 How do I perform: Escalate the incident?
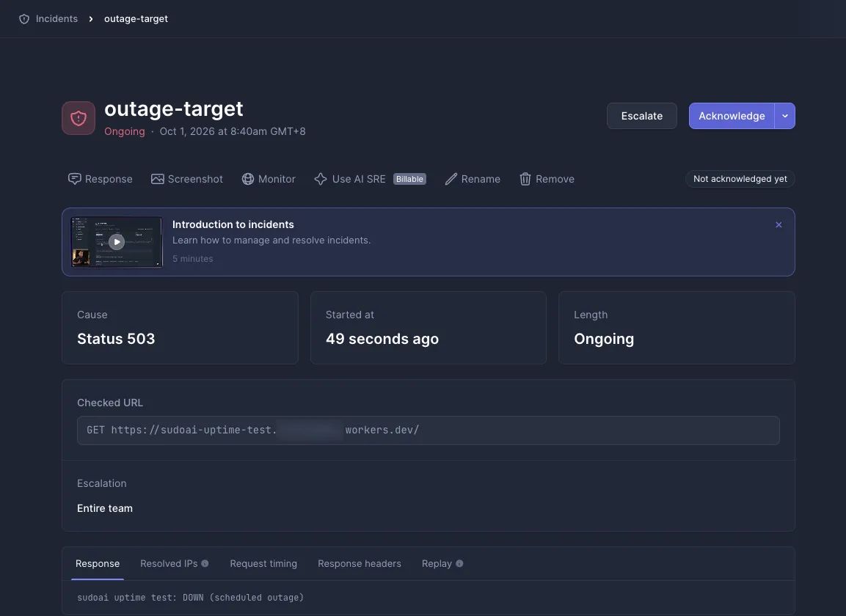(641, 116)
